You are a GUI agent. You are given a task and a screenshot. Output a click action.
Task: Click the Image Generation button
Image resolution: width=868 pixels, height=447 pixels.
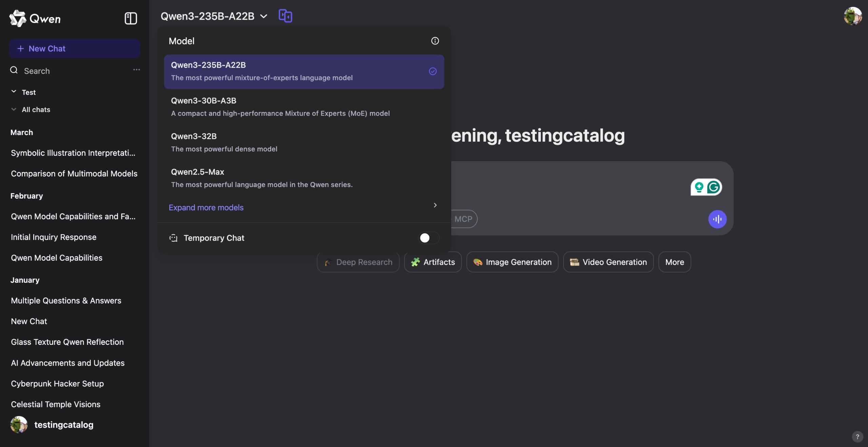tap(512, 262)
